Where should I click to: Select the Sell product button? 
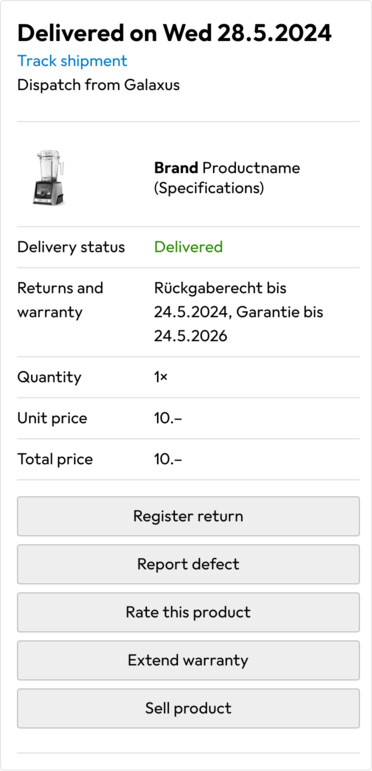point(188,709)
